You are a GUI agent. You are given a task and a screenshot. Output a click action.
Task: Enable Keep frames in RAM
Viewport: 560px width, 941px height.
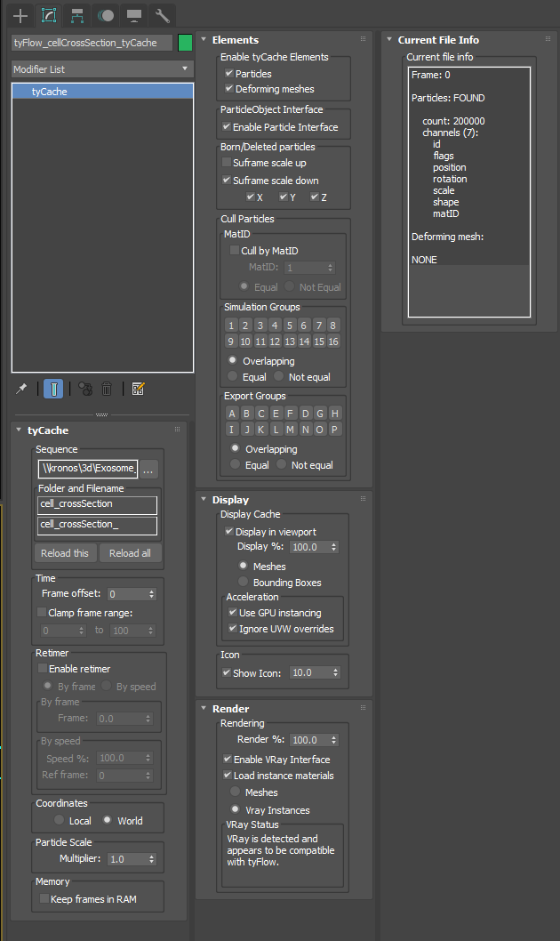coord(44,898)
